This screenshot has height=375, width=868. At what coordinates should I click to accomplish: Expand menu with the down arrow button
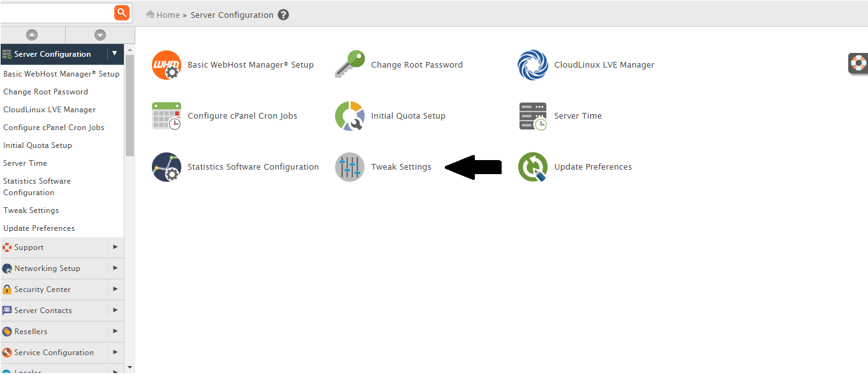pyautogui.click(x=100, y=35)
